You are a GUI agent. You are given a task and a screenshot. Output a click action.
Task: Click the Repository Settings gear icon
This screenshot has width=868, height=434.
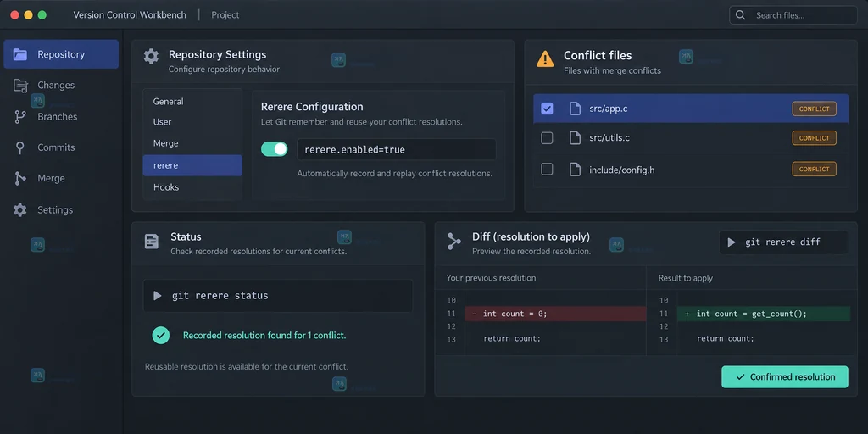pos(151,57)
